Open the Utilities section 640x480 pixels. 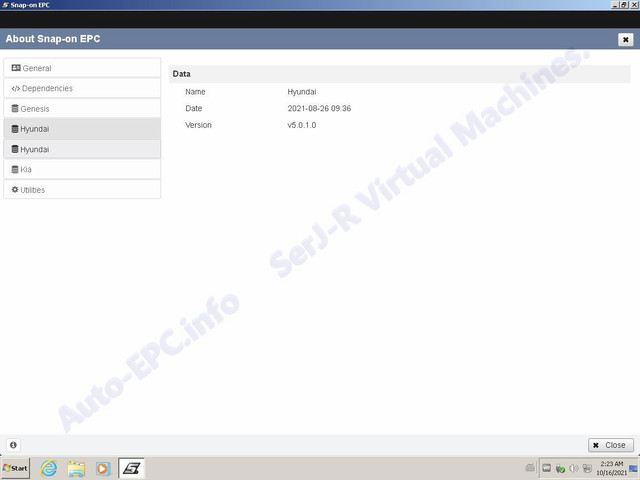pos(82,190)
